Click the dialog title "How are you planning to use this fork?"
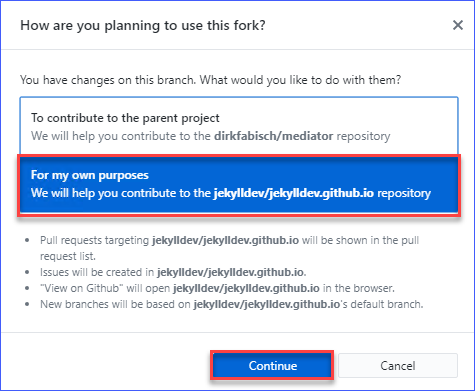Screen dimensions: 475x391 143,25
